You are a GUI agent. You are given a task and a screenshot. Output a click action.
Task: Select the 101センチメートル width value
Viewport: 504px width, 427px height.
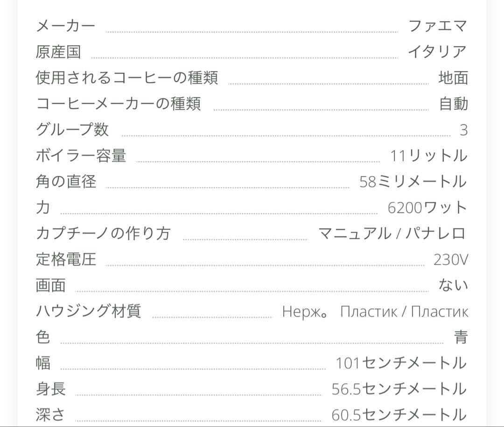pos(401,363)
